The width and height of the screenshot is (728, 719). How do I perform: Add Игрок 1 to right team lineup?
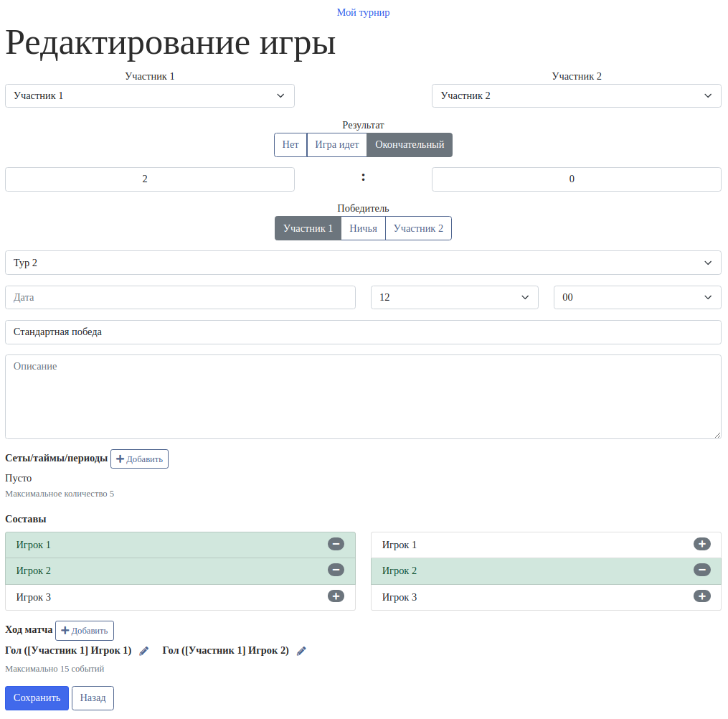[701, 545]
